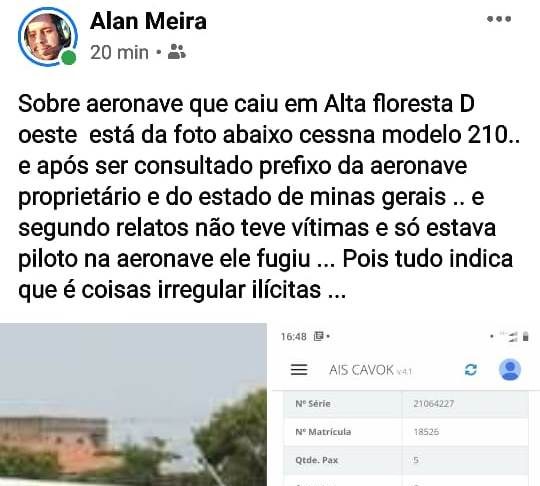
Task: Click the friends audience icon
Action: coord(177,52)
